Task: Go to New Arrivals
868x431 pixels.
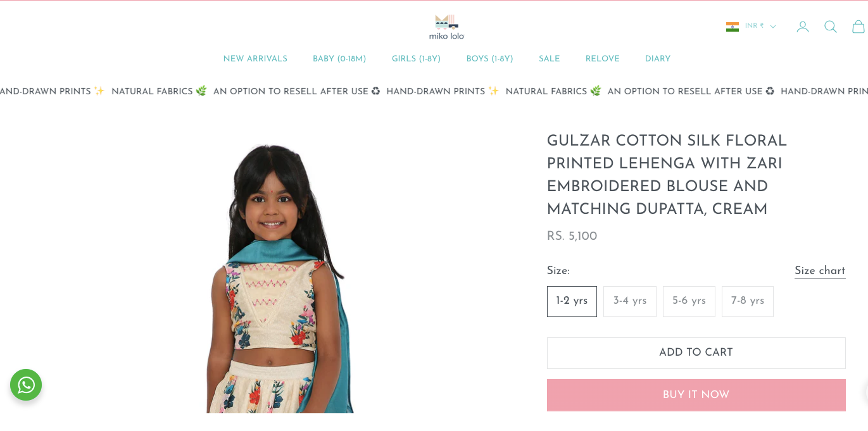Action: (x=255, y=59)
